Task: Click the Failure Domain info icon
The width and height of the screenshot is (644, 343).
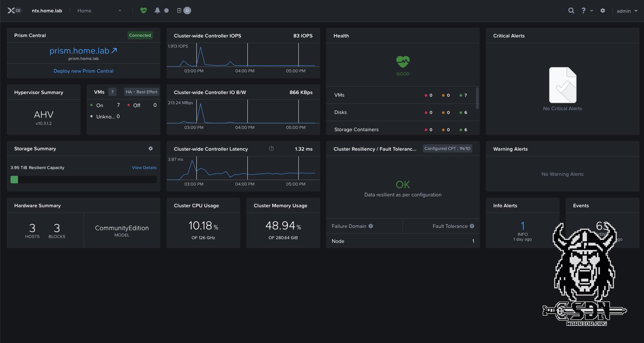Action: tap(371, 226)
